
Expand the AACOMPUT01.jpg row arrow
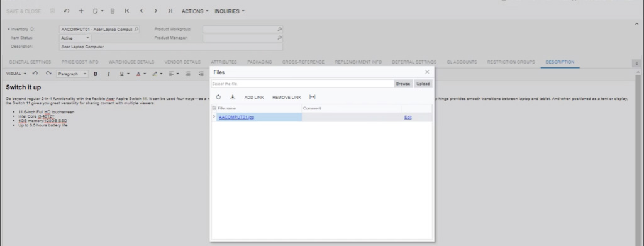click(x=214, y=117)
